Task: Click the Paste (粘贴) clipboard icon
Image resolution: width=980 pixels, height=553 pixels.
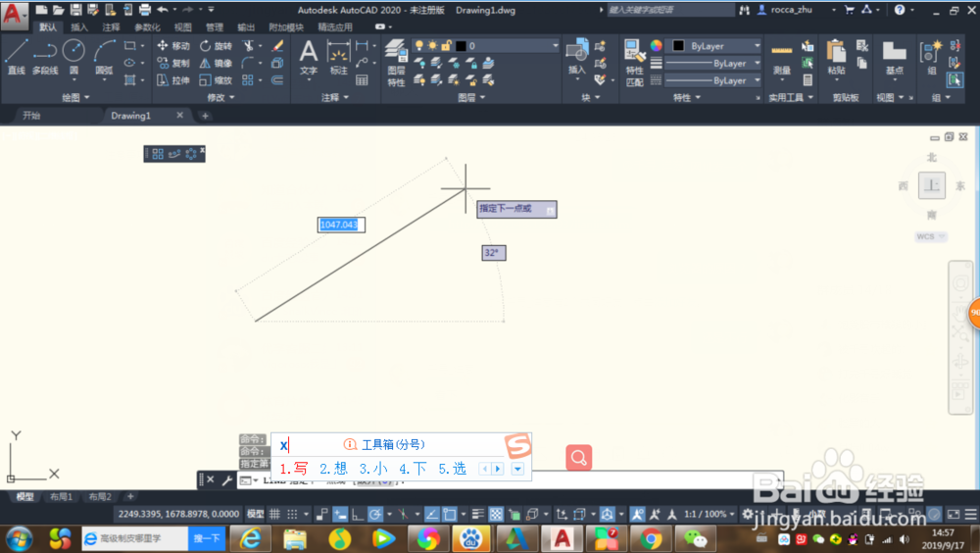Action: tap(836, 58)
